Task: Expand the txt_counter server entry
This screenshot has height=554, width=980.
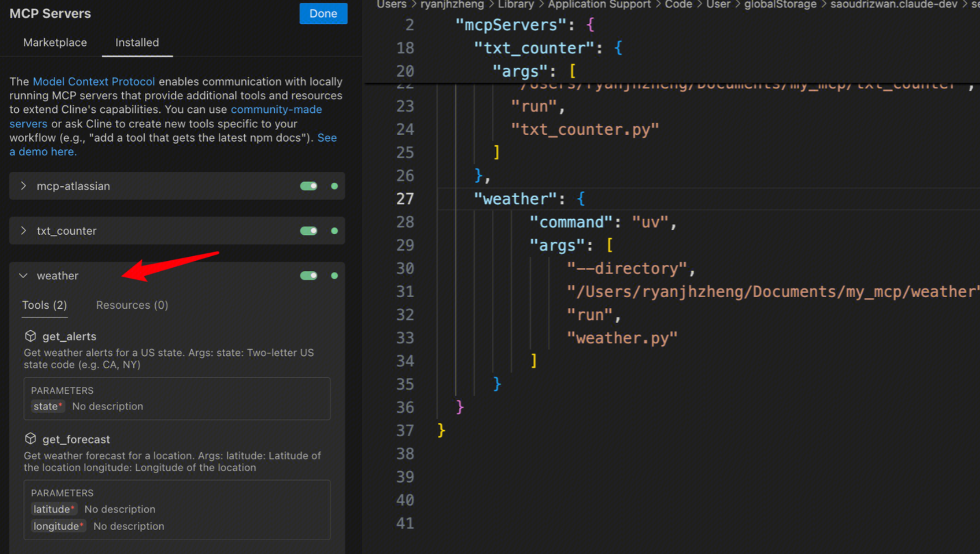Action: click(23, 231)
